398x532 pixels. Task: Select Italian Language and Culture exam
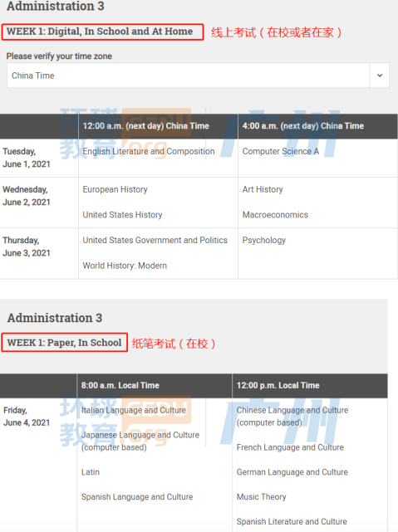coord(134,410)
